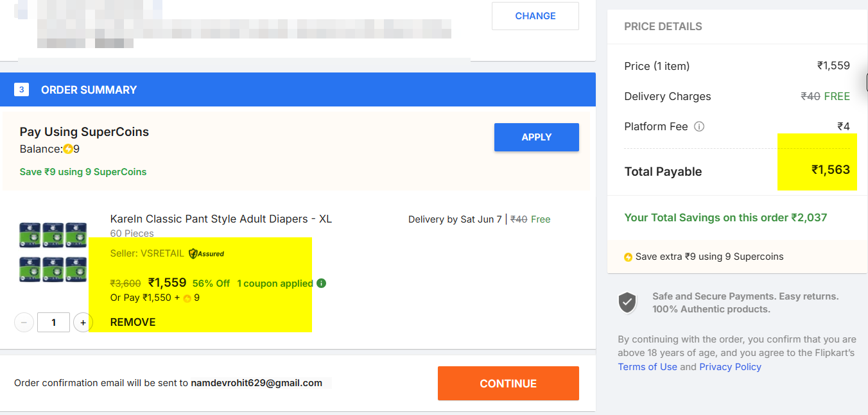Open the Karein Classic Pant Style Diapers title
The height and width of the screenshot is (415, 868).
pyautogui.click(x=221, y=219)
